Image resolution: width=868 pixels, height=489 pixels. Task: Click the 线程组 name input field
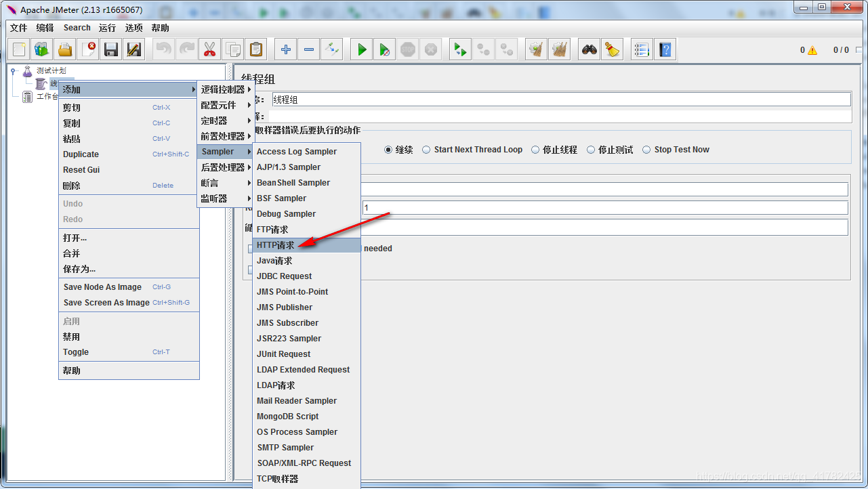tap(561, 100)
